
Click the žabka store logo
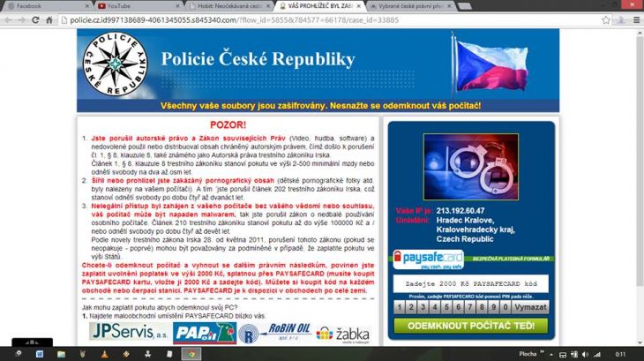pyautogui.click(x=343, y=335)
